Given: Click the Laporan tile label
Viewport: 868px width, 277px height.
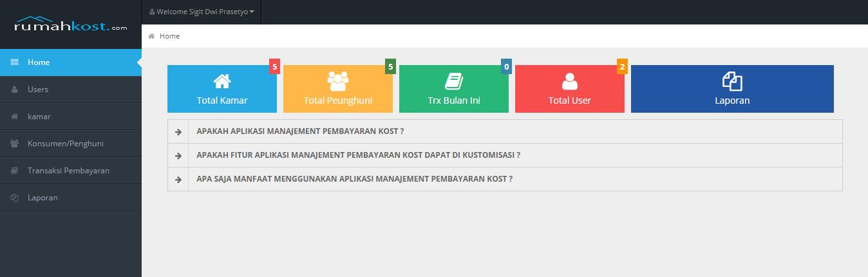Looking at the screenshot, I should tap(732, 100).
